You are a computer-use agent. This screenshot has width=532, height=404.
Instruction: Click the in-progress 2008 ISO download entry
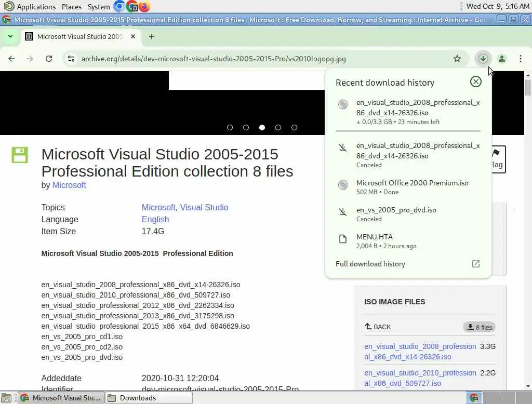[408, 112]
